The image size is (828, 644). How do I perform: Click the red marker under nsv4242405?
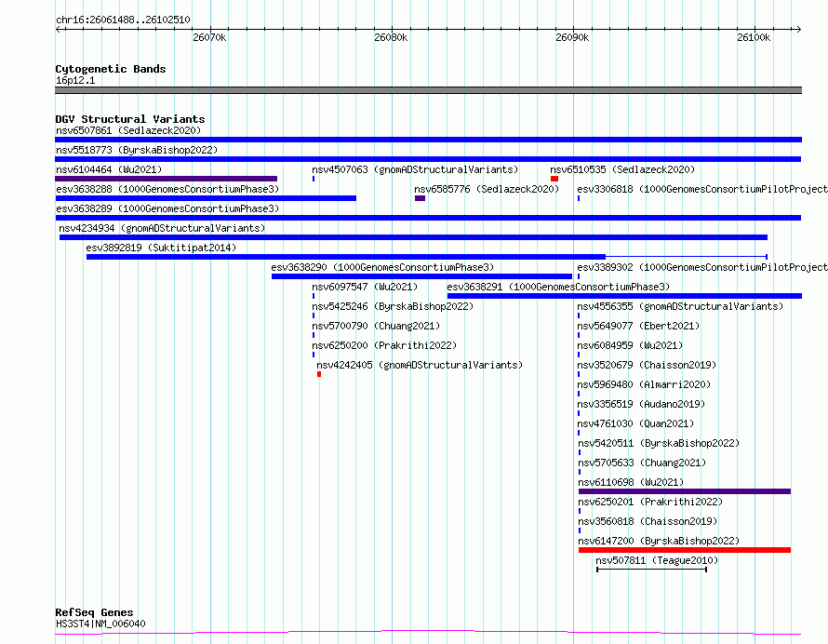tap(319, 374)
